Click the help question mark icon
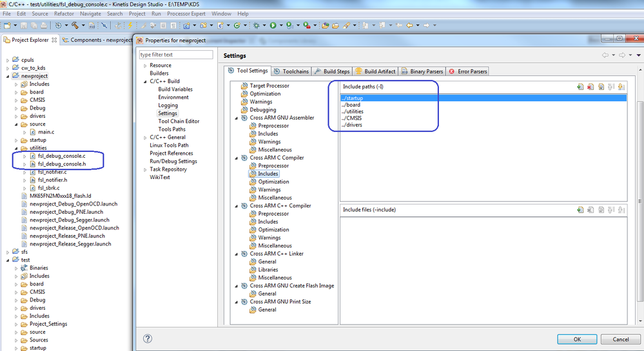This screenshot has height=351, width=644. [x=148, y=339]
